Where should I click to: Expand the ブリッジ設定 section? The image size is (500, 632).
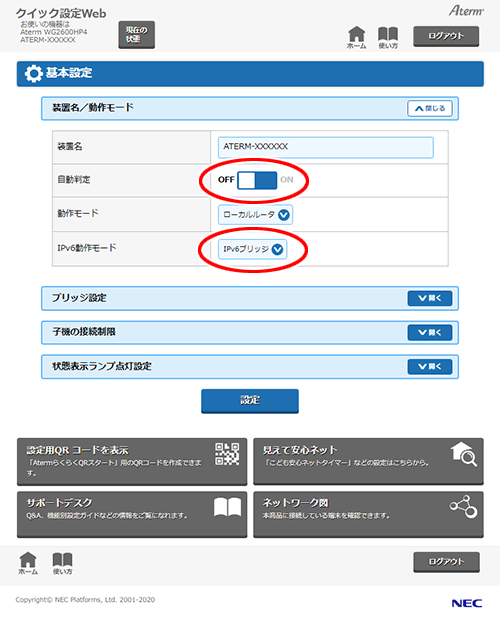pyautogui.click(x=430, y=298)
